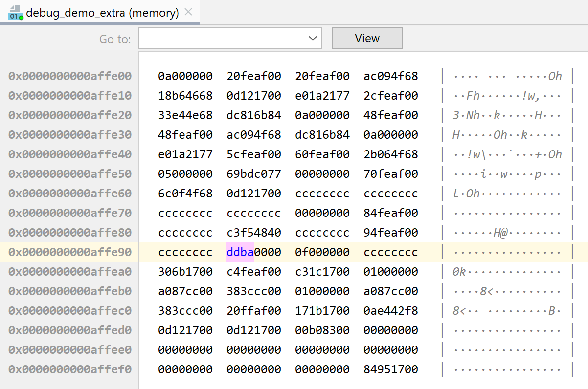This screenshot has width=588, height=389.
Task: Select address 0x0000000000affe40
Action: [70, 154]
